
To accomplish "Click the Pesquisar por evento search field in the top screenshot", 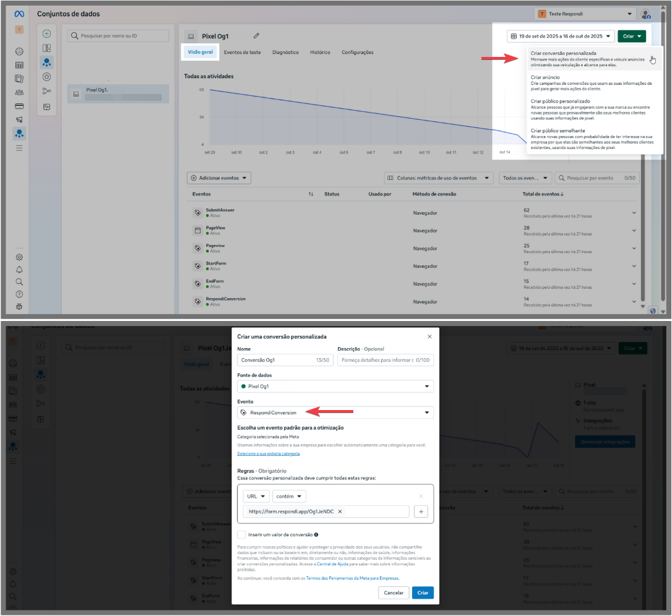I will [597, 178].
